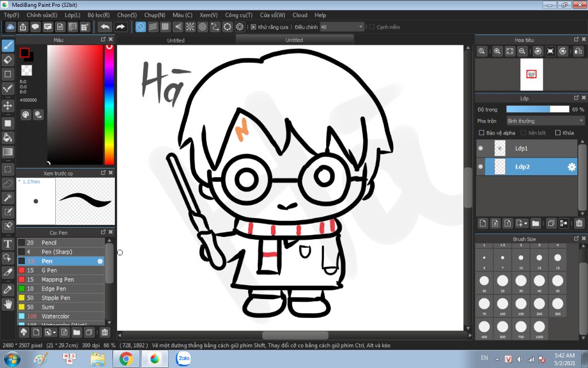Switch to the first Untitled tab

point(176,40)
